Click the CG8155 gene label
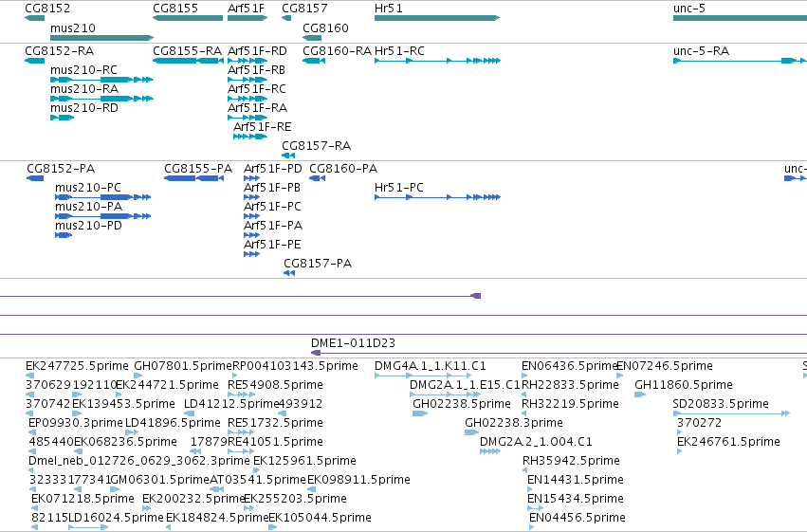This screenshot has width=807, height=532. pos(175,9)
